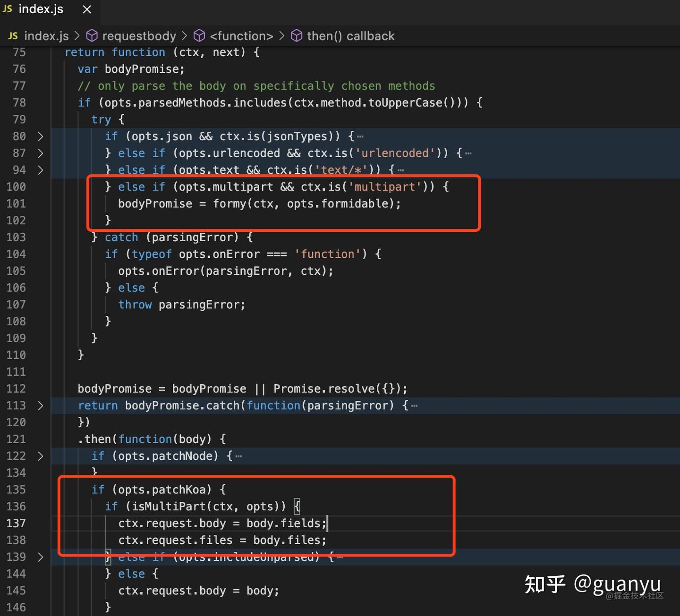680x616 pixels.
Task: Click the requestbody cube symbol icon
Action: tap(92, 36)
